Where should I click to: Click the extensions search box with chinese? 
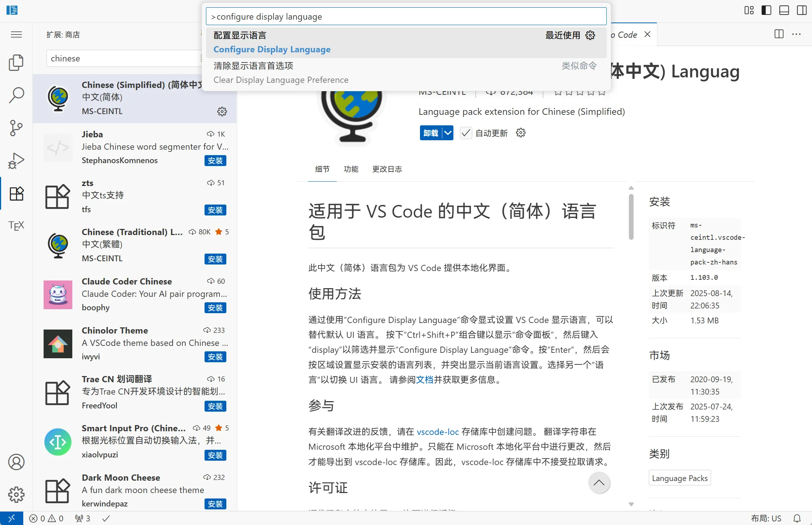point(124,58)
